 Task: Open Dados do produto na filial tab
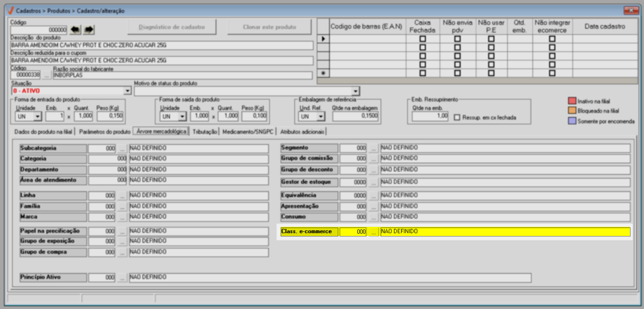[43, 132]
